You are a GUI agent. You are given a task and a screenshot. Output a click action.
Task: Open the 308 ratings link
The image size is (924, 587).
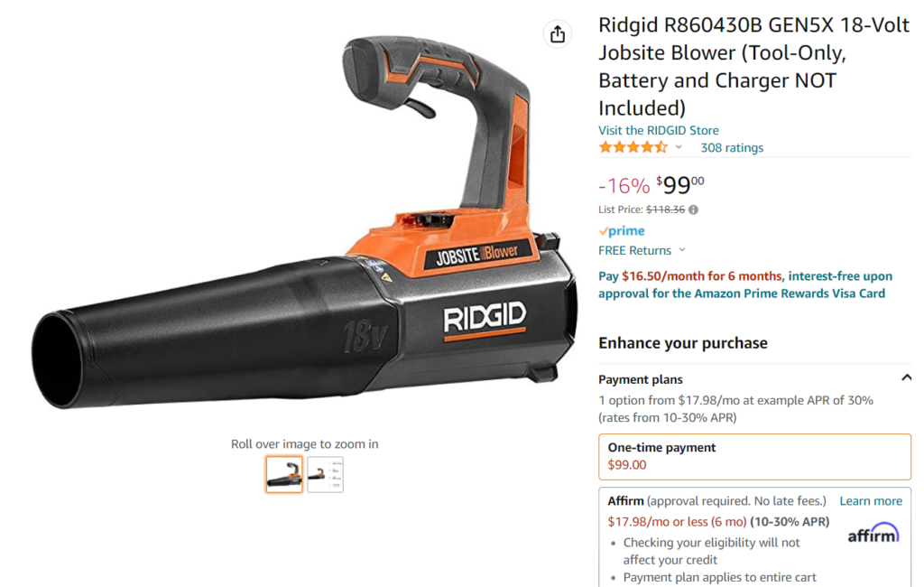(732, 147)
